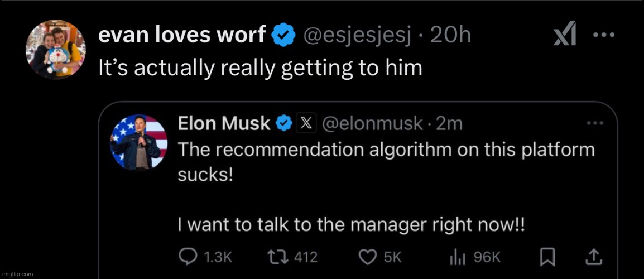Viewport: 644px width, 279px height.
Task: Open the three-dot menu on the quoted tweet
Action: 597,122
